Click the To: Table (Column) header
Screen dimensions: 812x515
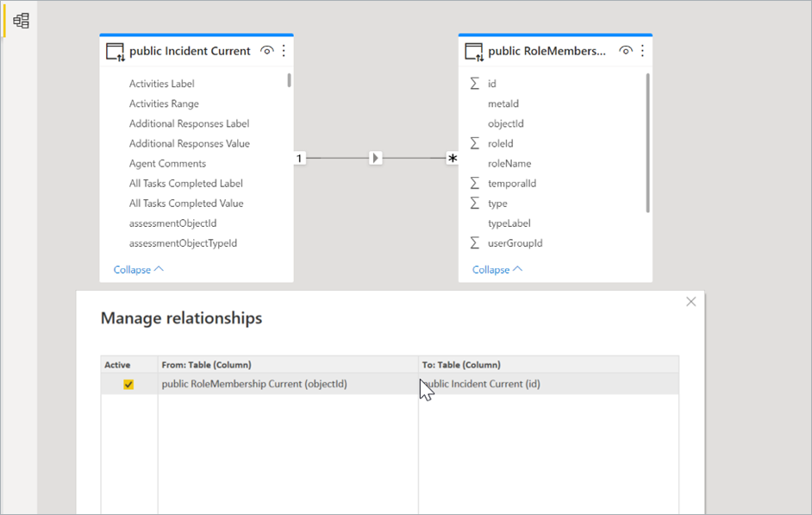pyautogui.click(x=461, y=365)
